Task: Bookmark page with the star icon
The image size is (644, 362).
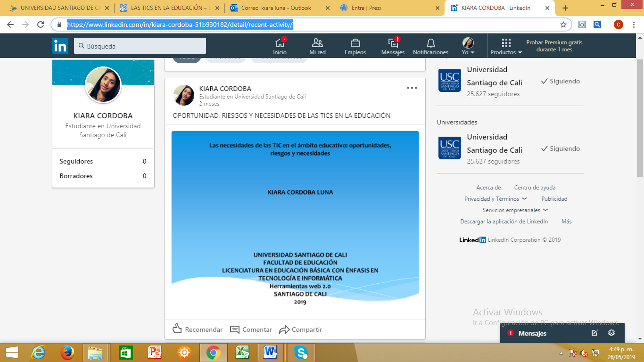Action: (x=563, y=25)
